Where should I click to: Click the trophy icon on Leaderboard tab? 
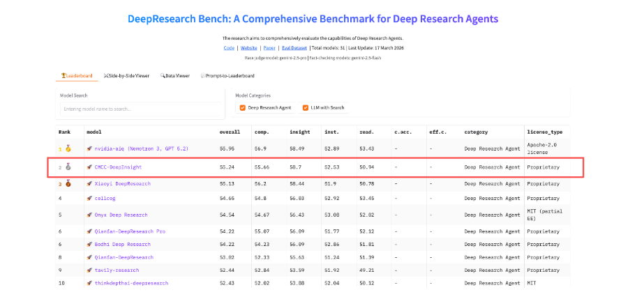[63, 75]
